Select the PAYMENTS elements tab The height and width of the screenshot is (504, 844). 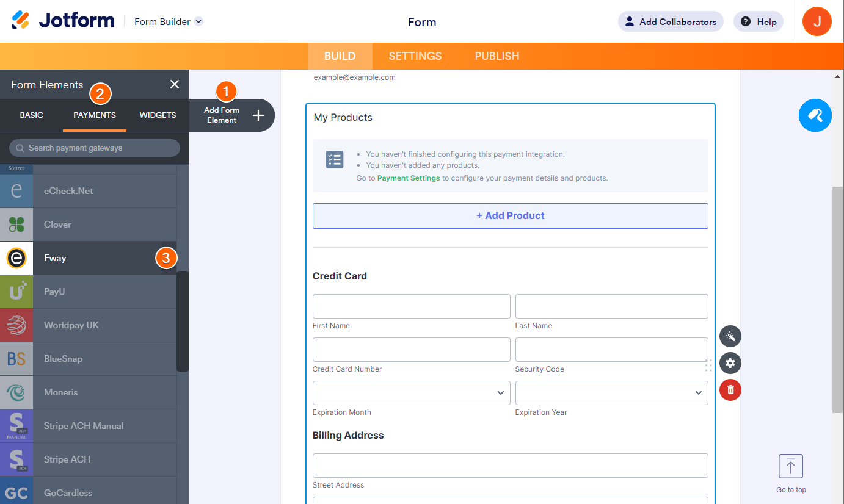pyautogui.click(x=95, y=115)
